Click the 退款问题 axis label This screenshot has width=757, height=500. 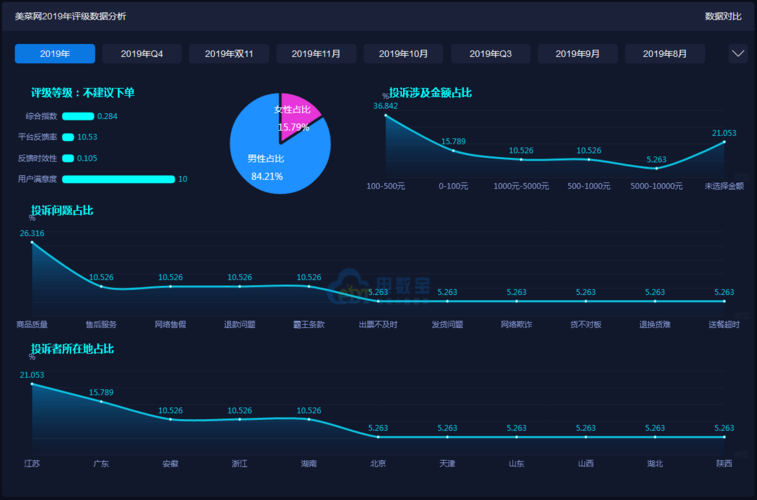239,325
